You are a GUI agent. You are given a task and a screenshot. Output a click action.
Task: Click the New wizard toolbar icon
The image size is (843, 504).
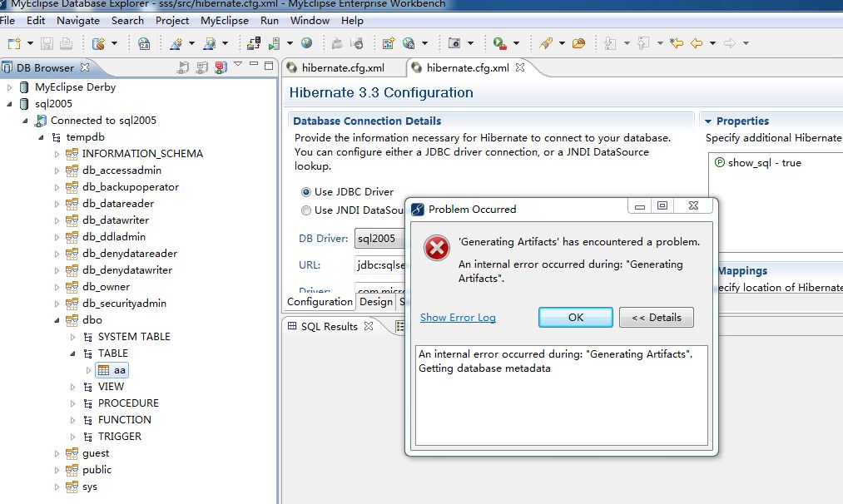tap(14, 43)
